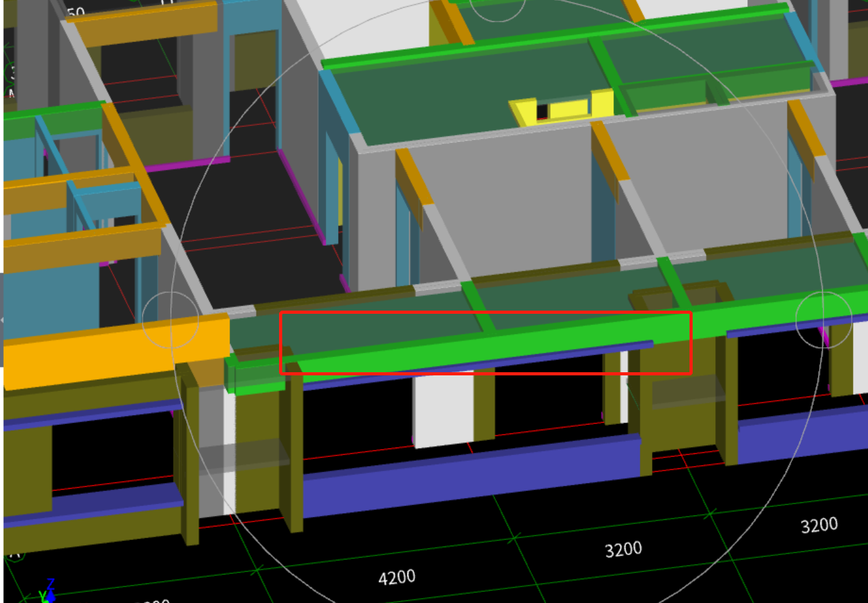Click the orbit ring handle over the green beam end

tap(823, 319)
